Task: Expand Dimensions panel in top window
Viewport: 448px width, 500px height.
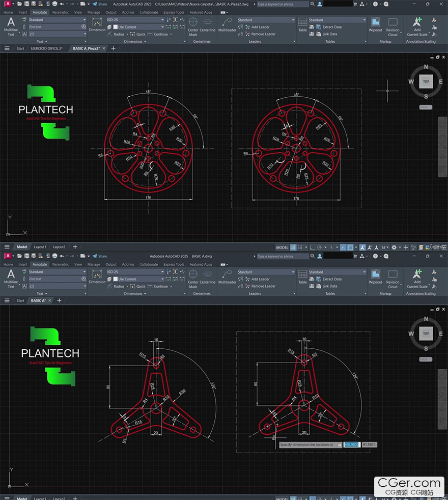Action: tap(135, 41)
